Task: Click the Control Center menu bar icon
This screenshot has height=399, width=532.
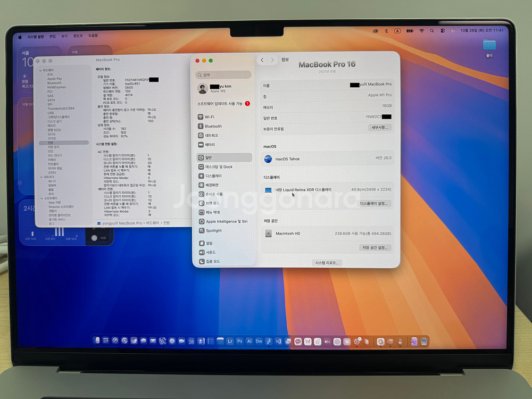Action: pyautogui.click(x=443, y=31)
